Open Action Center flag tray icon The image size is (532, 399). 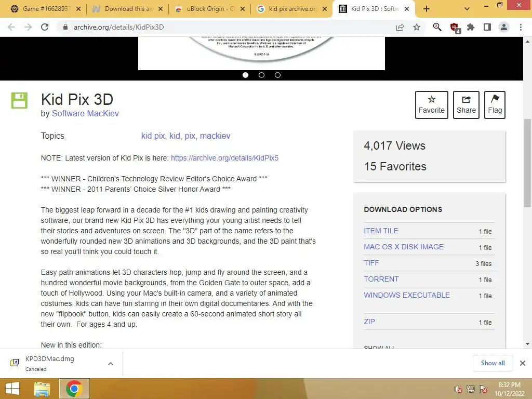483,389
